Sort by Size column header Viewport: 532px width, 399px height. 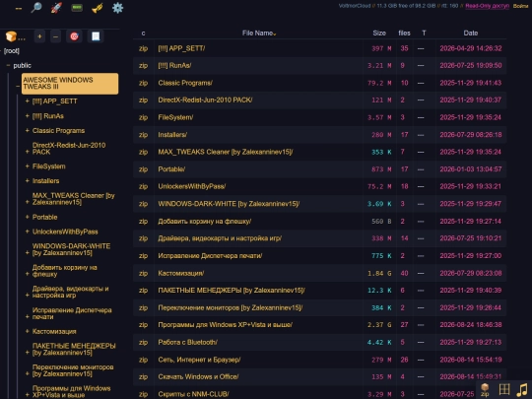tap(379, 33)
